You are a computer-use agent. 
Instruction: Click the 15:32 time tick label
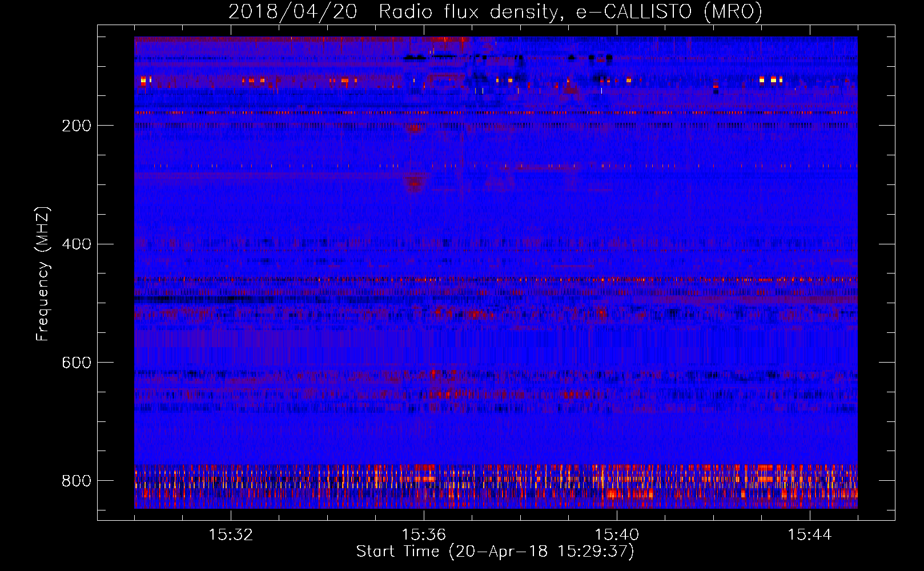pos(231,534)
